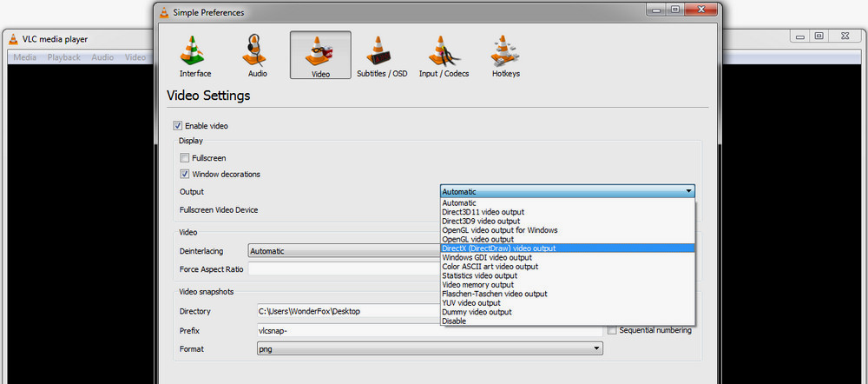Maximize the VLC media player window
868x384 pixels.
coord(819,36)
